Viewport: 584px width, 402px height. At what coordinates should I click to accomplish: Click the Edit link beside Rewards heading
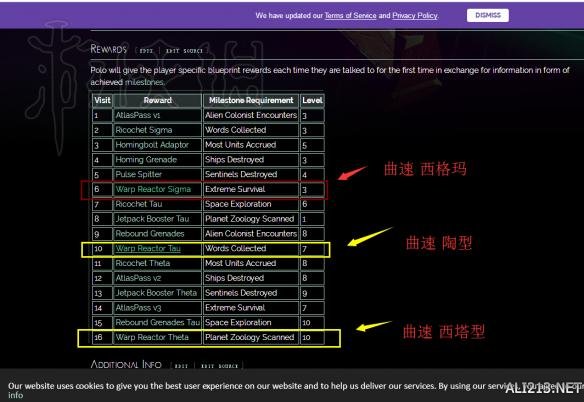(146, 51)
